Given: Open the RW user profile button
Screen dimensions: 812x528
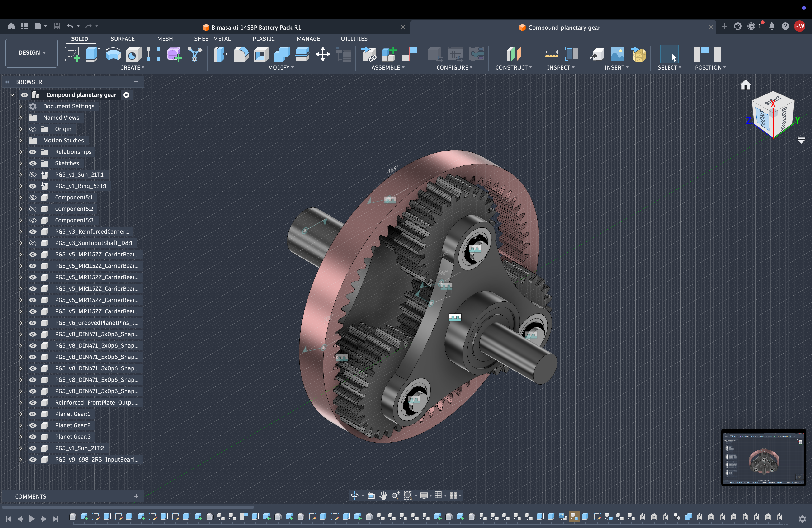Looking at the screenshot, I should (799, 26).
